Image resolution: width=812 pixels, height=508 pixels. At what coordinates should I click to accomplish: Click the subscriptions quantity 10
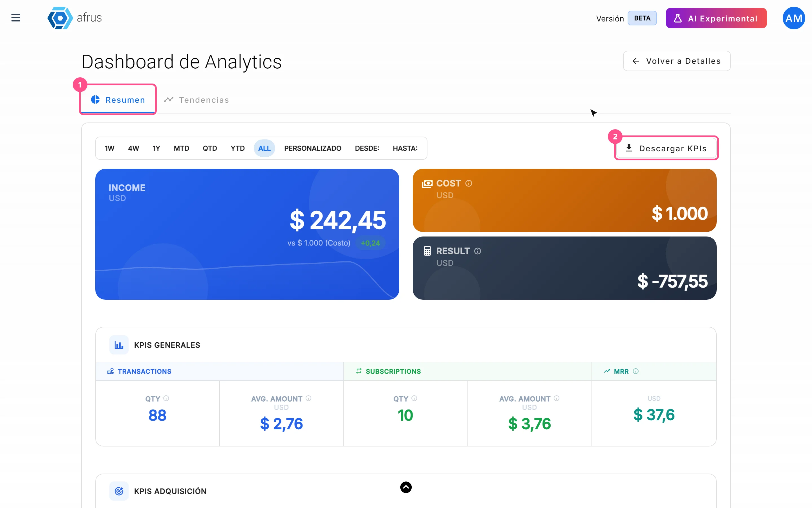click(405, 416)
